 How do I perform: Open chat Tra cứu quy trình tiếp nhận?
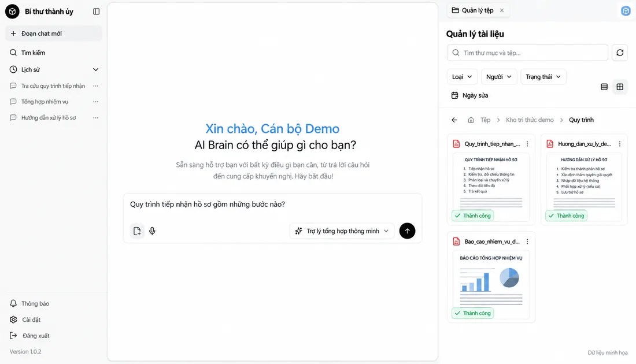point(53,86)
